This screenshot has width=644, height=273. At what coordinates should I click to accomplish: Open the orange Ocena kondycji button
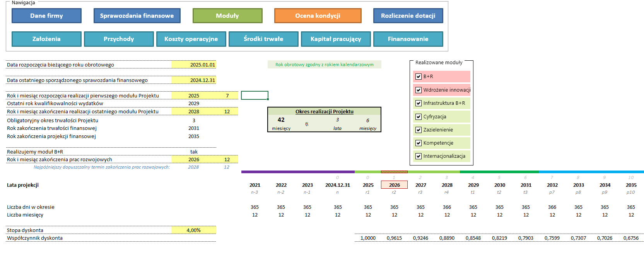(x=318, y=16)
